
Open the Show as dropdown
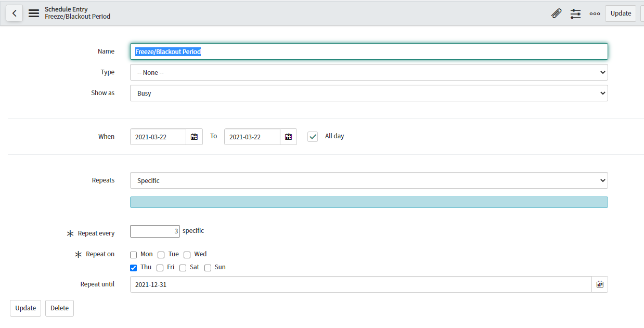click(369, 93)
